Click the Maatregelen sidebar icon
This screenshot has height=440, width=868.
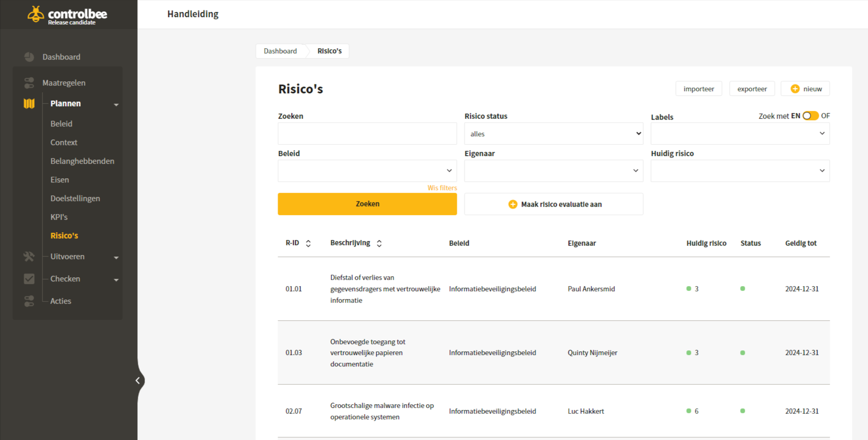[x=29, y=83]
